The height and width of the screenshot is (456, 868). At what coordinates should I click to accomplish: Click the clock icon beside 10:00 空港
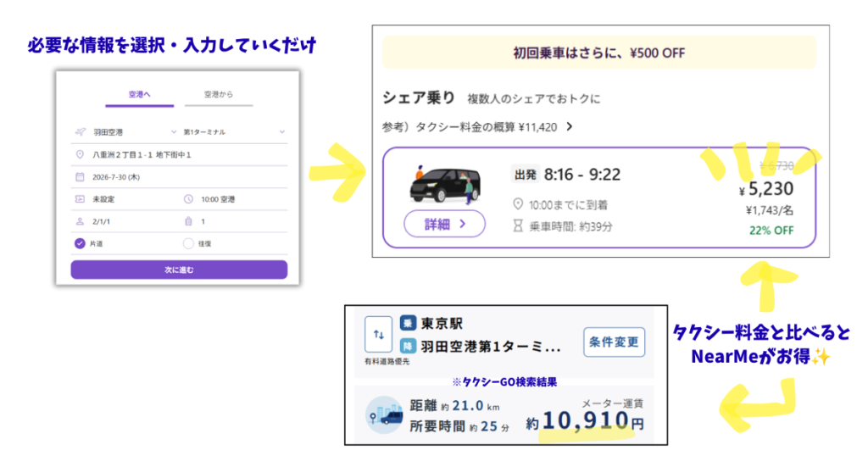click(x=188, y=199)
